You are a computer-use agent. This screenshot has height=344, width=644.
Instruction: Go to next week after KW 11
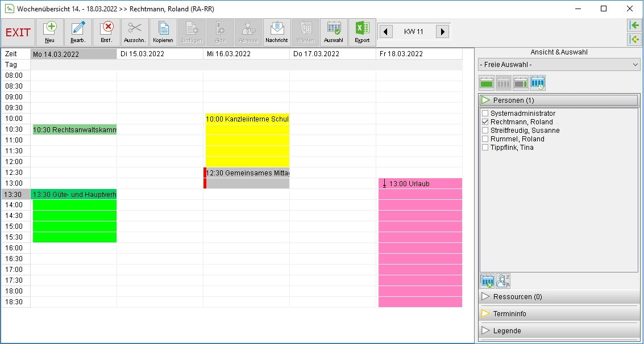coord(442,31)
